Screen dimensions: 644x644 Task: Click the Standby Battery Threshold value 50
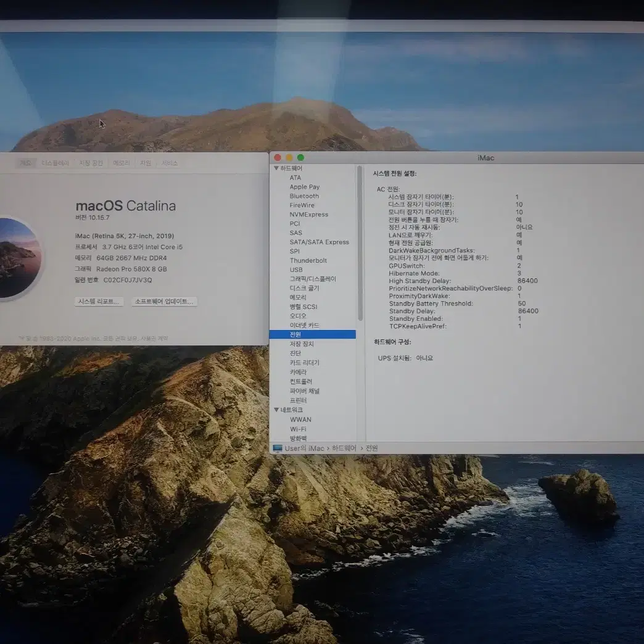coord(522,303)
